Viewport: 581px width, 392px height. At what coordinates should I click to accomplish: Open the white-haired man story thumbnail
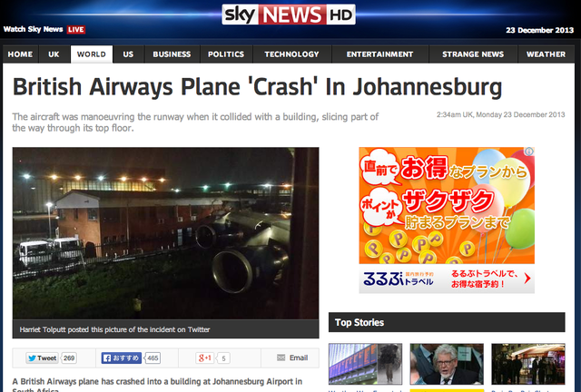(447, 364)
